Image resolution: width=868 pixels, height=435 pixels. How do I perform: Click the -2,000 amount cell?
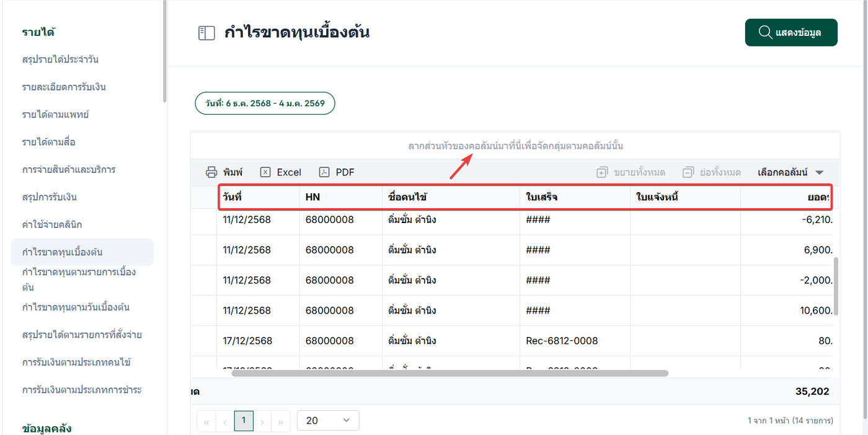787,280
